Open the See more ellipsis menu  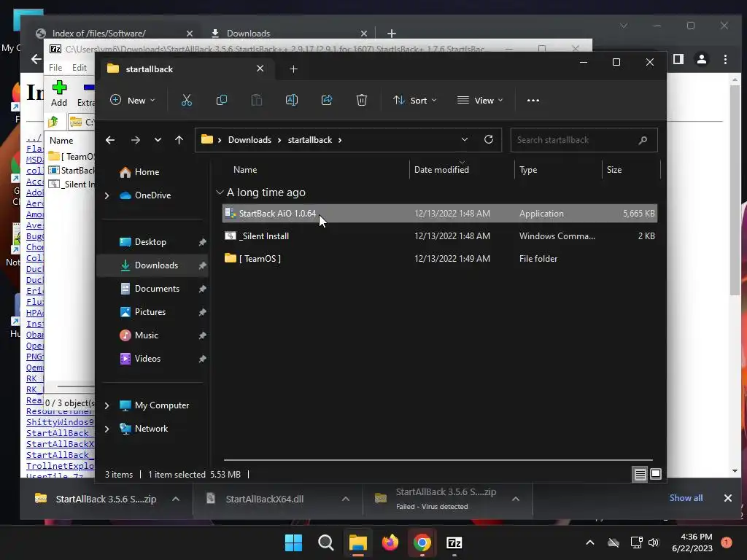[533, 101]
